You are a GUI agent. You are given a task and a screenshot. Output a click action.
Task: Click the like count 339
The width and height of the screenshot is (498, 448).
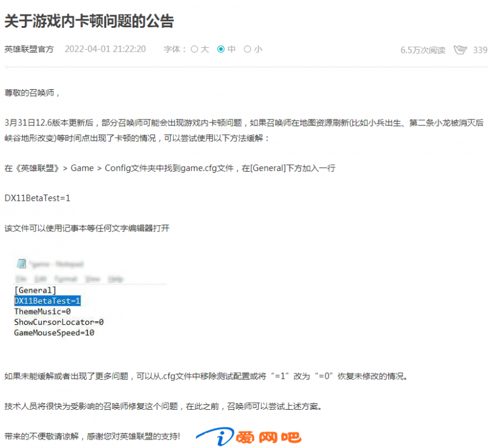(x=480, y=50)
